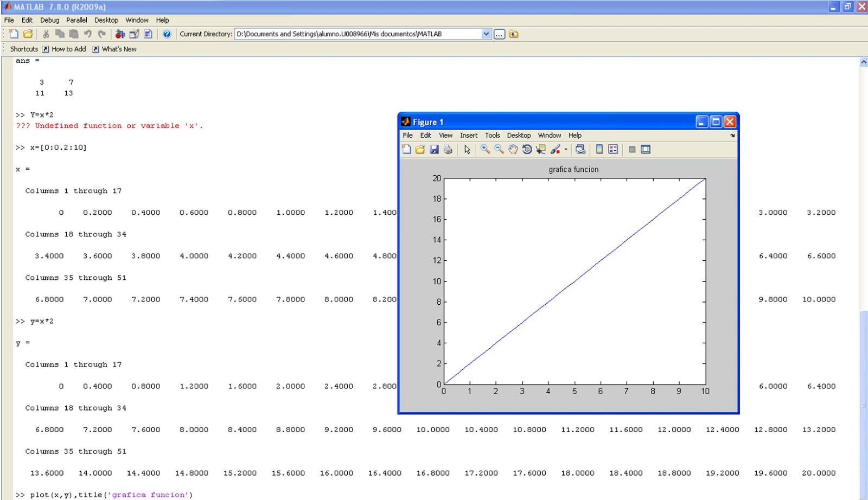Open the GUIDE icon in MATLAB toolbar
Viewport: 868px width, 500px height.
tap(134, 34)
